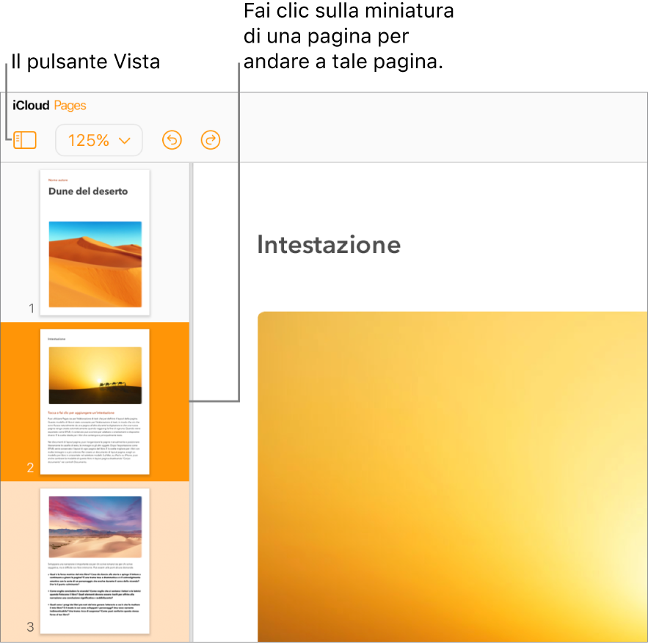The width and height of the screenshot is (648, 644).
Task: Click the Intestazione heading text
Action: [329, 244]
